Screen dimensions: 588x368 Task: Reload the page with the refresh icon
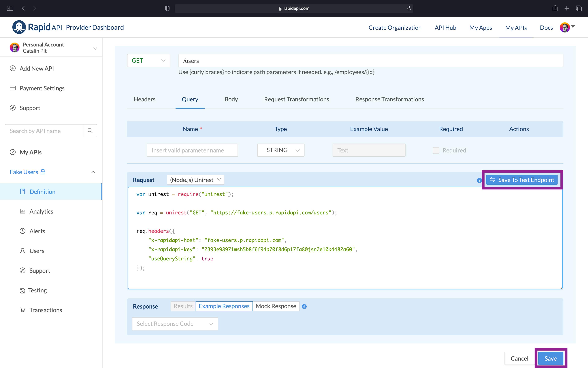409,8
